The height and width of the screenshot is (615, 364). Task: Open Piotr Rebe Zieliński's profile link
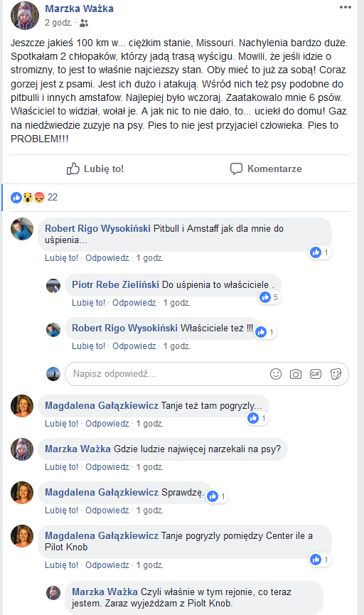point(115,284)
